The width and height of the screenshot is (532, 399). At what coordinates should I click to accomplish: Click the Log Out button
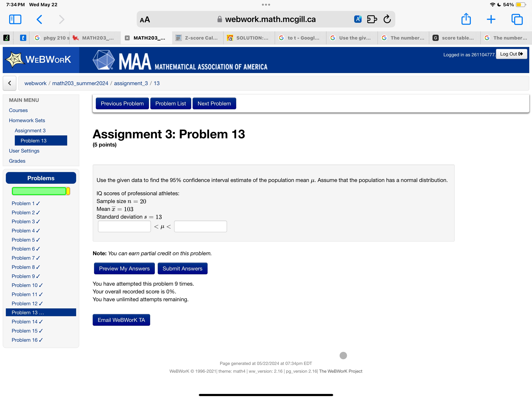click(x=511, y=54)
